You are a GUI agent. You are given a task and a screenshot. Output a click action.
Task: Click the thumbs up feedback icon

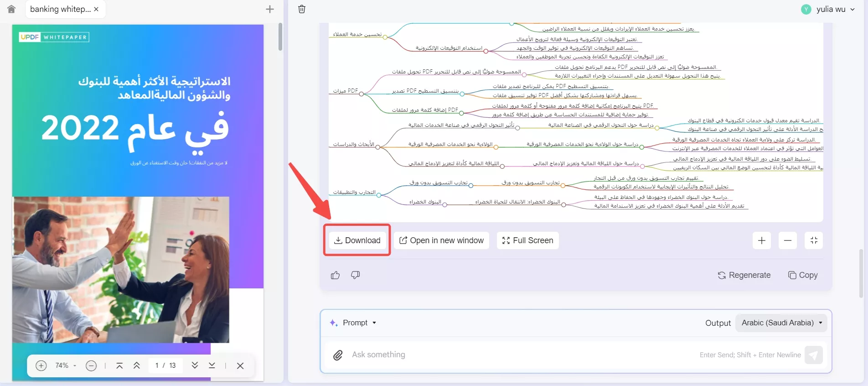coord(335,275)
